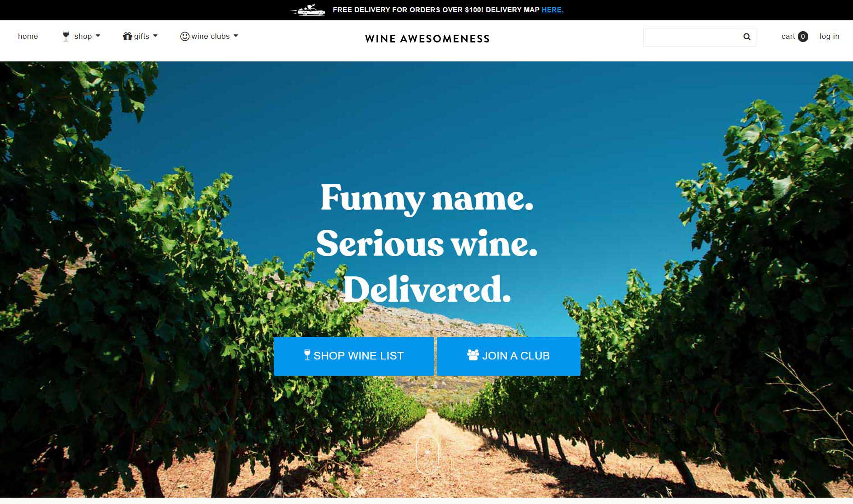853x504 pixels.
Task: Expand the gifts dropdown arrow
Action: pos(155,36)
